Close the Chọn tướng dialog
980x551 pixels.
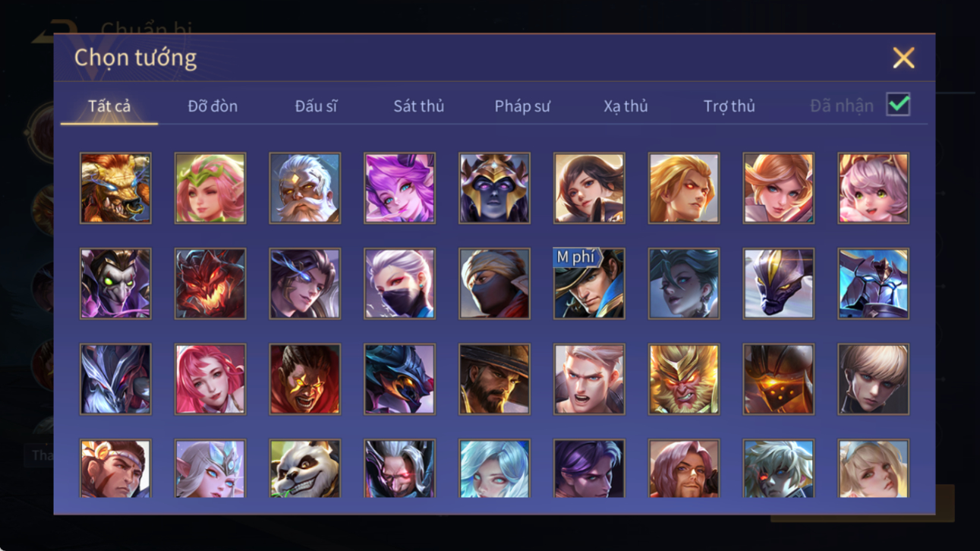(x=903, y=58)
